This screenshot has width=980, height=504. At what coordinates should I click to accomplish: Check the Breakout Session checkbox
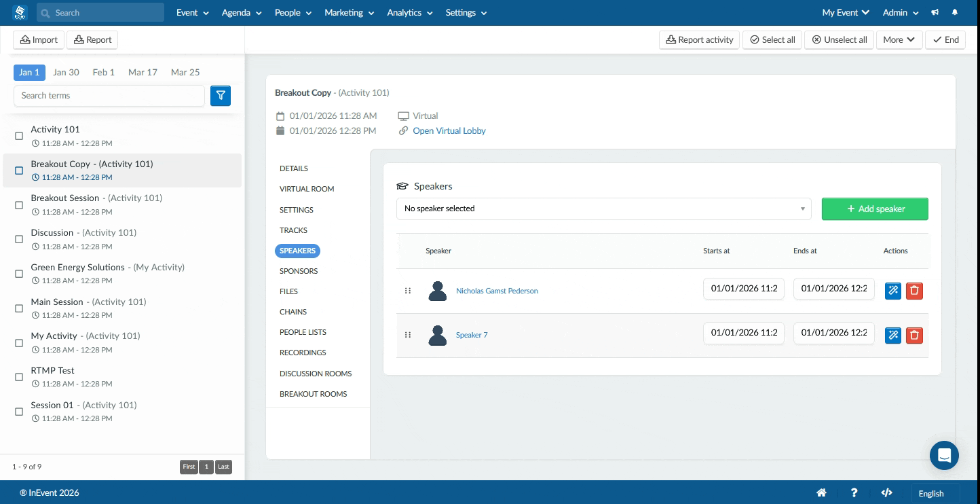[x=19, y=205]
